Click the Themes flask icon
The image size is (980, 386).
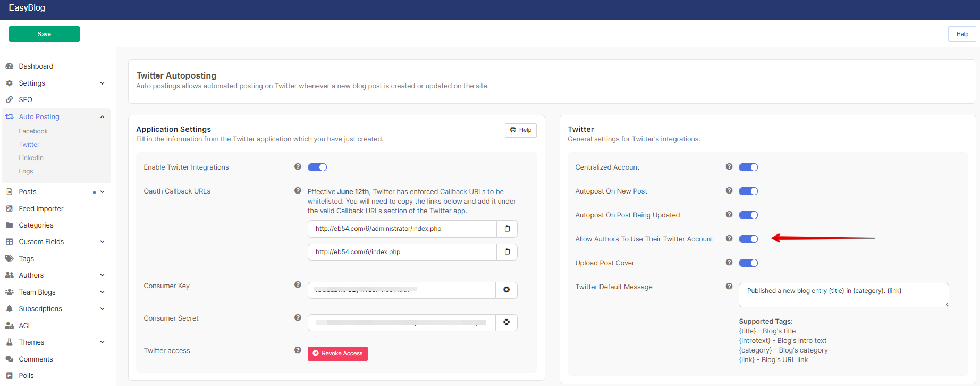[9, 342]
